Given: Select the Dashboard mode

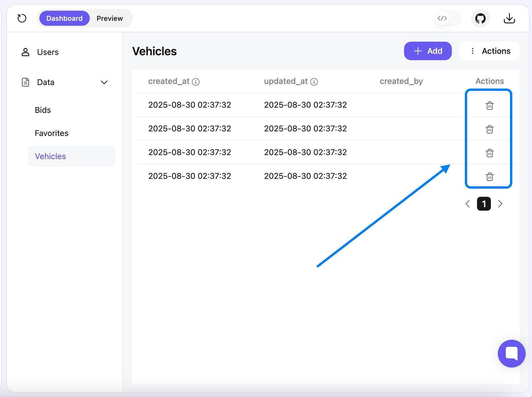Looking at the screenshot, I should point(64,18).
